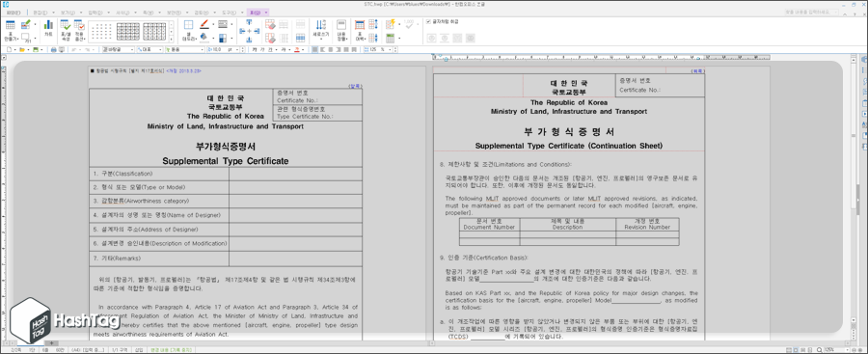
Task: Click the cell fill paint bucket
Action: point(203,38)
